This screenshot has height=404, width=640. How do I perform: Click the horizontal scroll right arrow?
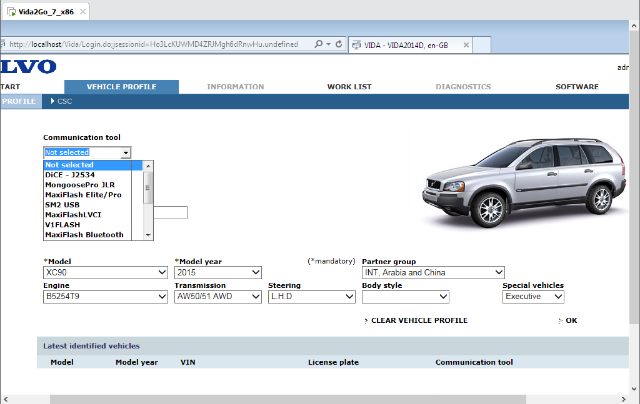[624, 399]
